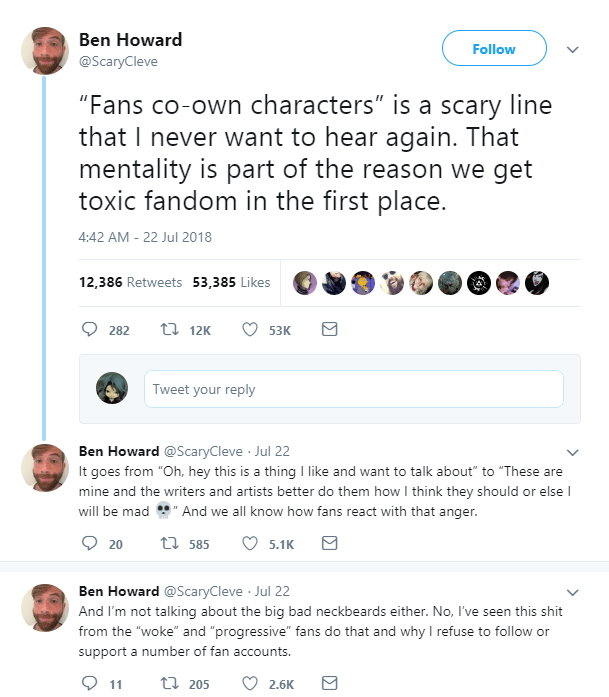Reply to the second tweet with 20 replies
Image resolution: width=609 pixels, height=697 pixels.
pyautogui.click(x=88, y=544)
